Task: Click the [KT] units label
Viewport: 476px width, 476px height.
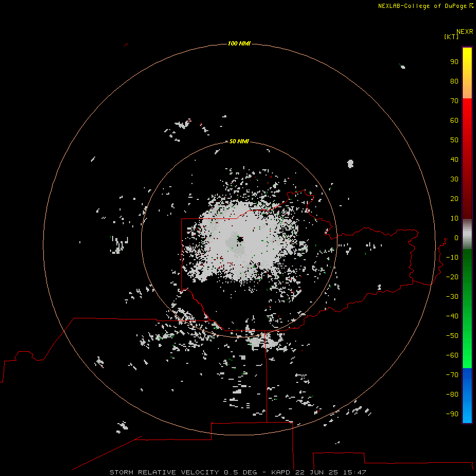Action: click(x=451, y=36)
